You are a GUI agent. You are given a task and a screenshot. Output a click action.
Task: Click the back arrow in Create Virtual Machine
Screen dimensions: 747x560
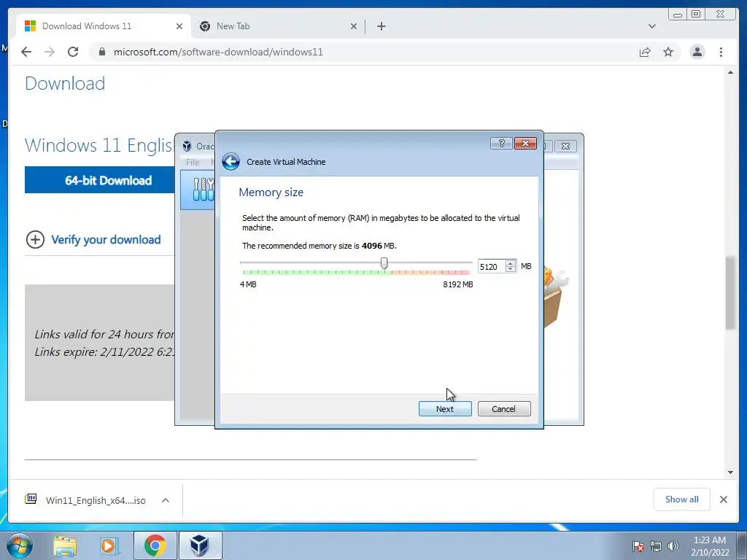click(231, 161)
